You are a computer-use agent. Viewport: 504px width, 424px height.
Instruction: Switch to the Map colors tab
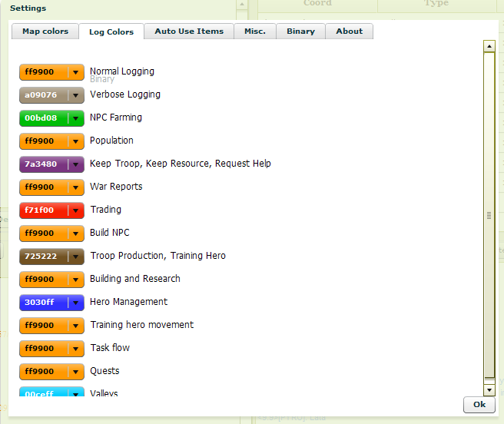click(45, 31)
